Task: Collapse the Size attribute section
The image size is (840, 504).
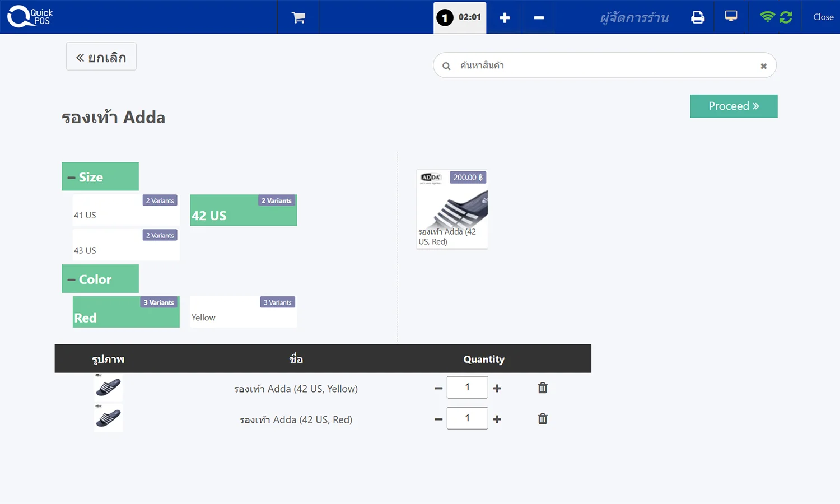Action: click(x=100, y=177)
